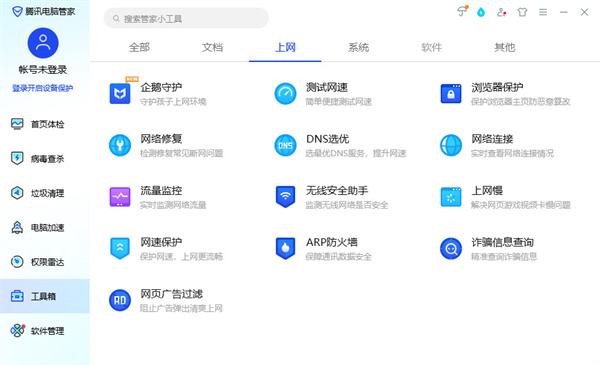Open the 上网慢 tool icon

tap(451, 197)
